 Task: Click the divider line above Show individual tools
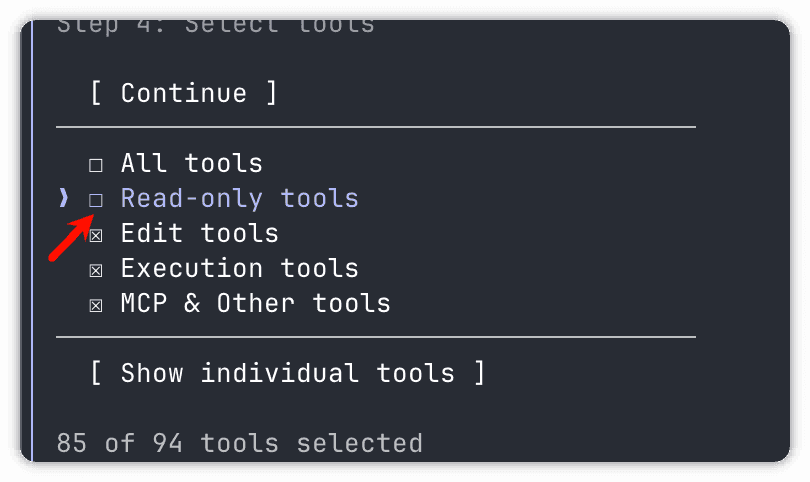376,337
